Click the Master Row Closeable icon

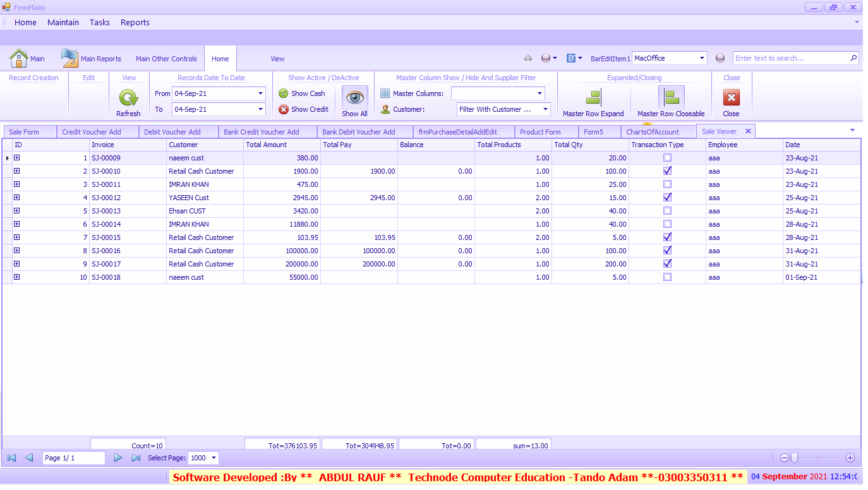tap(671, 97)
